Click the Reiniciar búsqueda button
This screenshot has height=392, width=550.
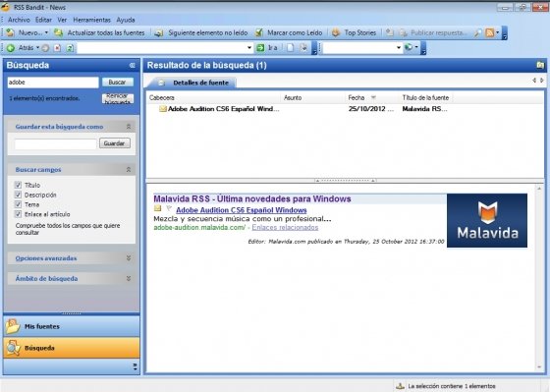tap(118, 98)
